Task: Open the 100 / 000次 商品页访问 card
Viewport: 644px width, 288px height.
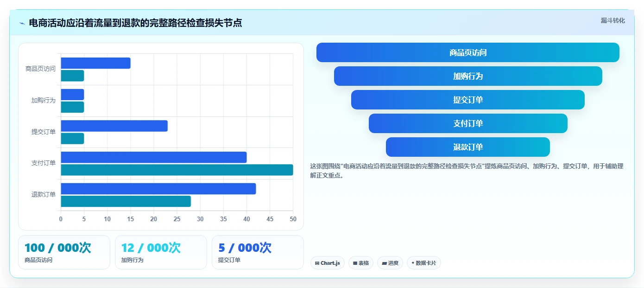Action: point(64,252)
